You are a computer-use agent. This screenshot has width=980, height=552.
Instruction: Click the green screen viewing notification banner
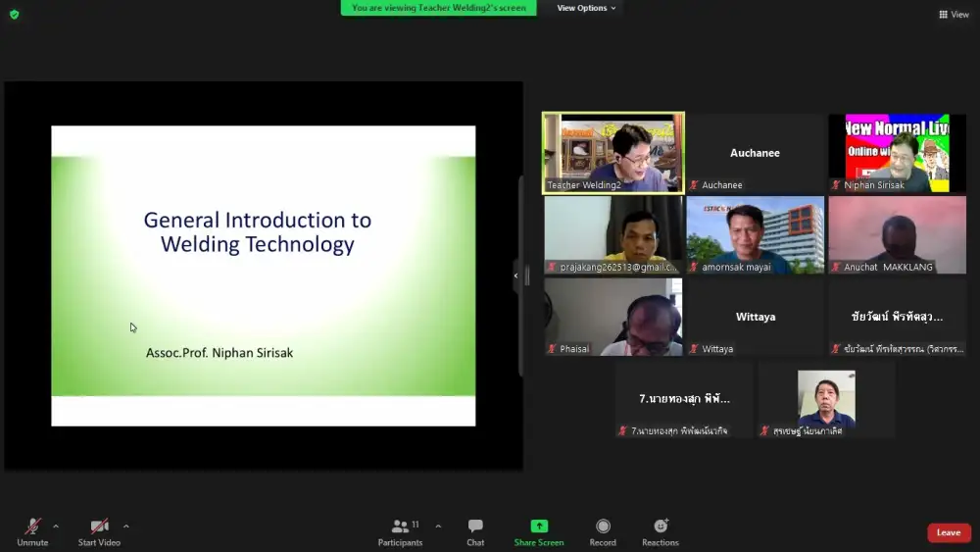(438, 8)
